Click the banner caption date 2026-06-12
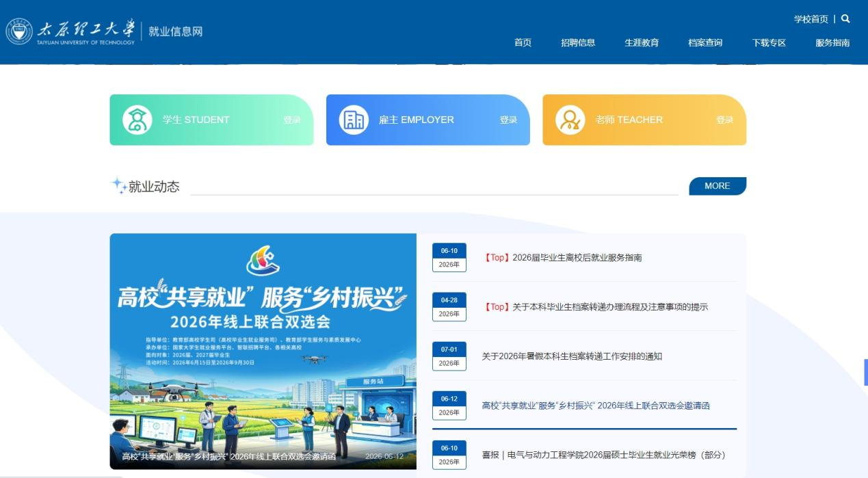Screen dimensions: 868x478 (x=384, y=456)
